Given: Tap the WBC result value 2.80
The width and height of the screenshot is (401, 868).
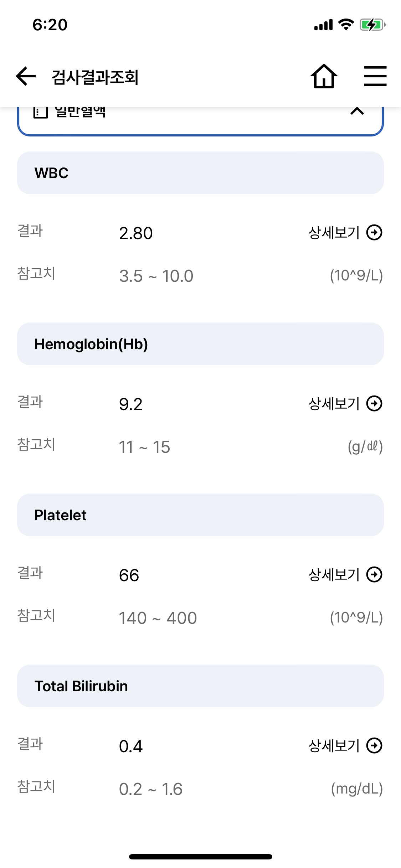Looking at the screenshot, I should [x=136, y=233].
